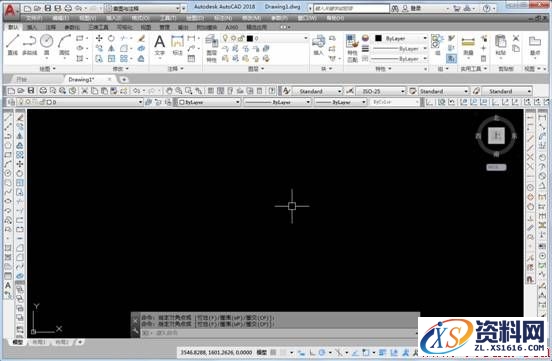
Task: Select the Circle (圆) tool in ribbon
Action: click(x=46, y=44)
